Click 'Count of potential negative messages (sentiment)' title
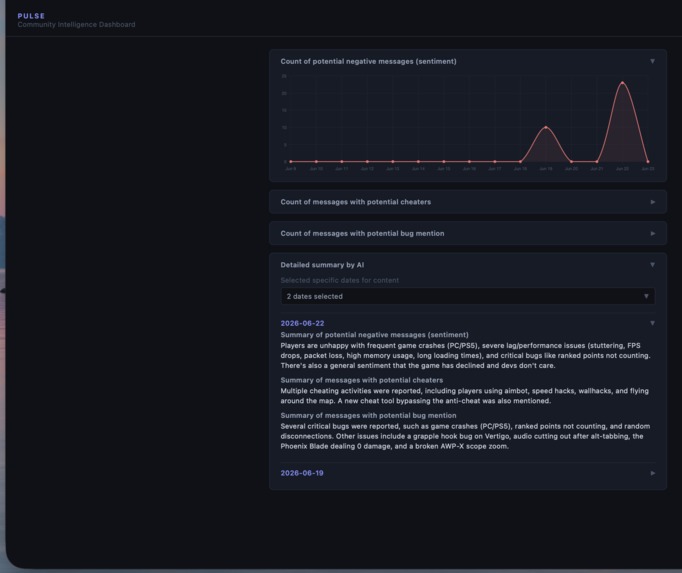The height and width of the screenshot is (573, 682). coord(368,61)
